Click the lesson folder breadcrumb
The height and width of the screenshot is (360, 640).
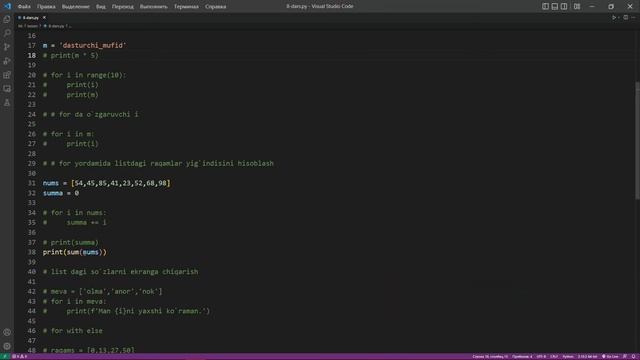pos(32,26)
